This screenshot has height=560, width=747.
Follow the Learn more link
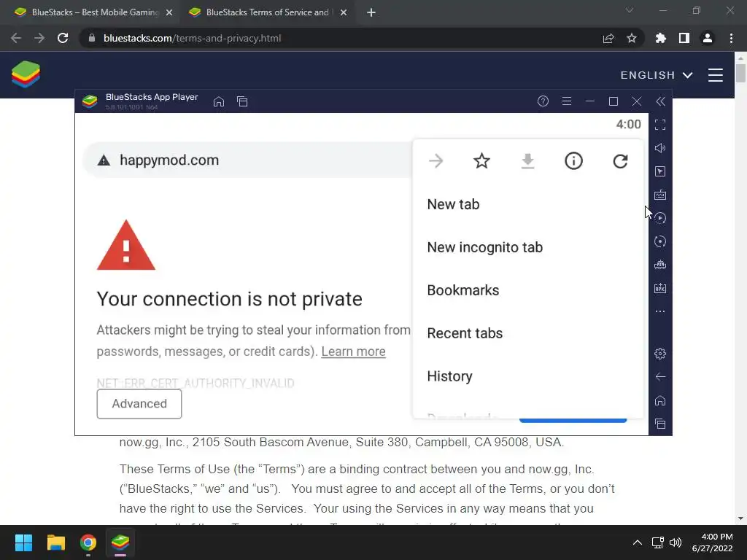(354, 351)
